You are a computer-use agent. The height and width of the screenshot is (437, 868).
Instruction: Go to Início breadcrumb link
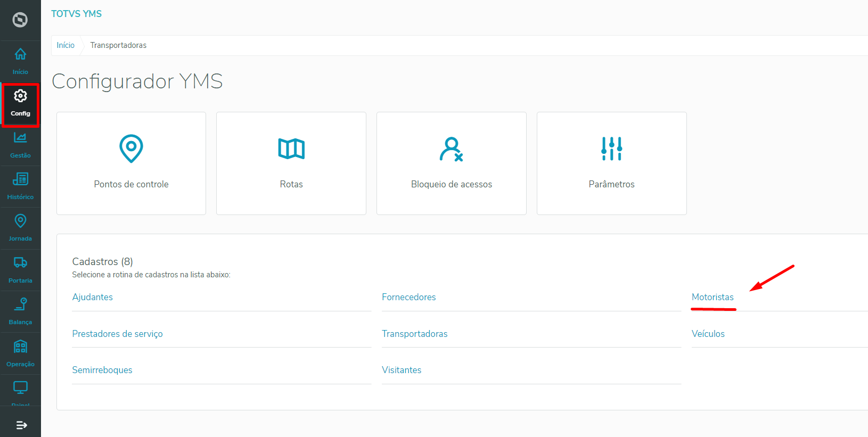pyautogui.click(x=65, y=45)
